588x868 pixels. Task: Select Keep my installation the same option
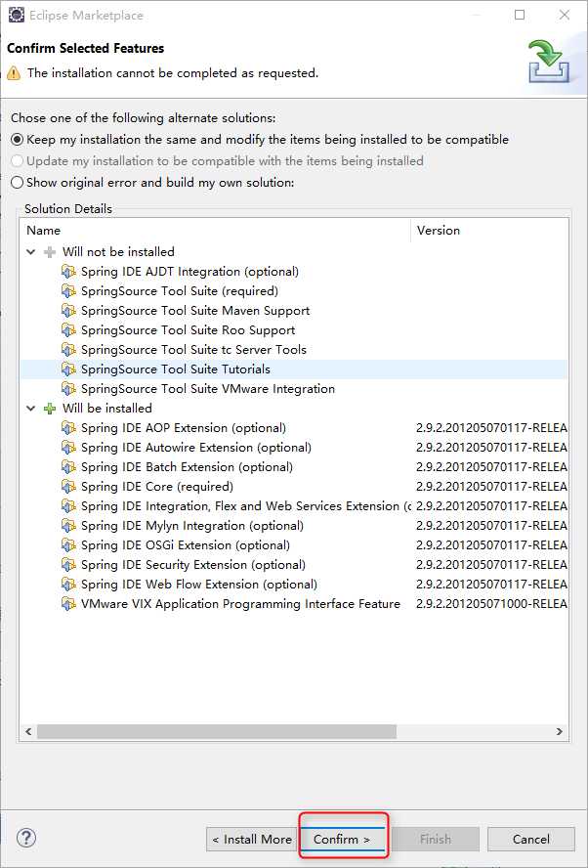(260, 140)
